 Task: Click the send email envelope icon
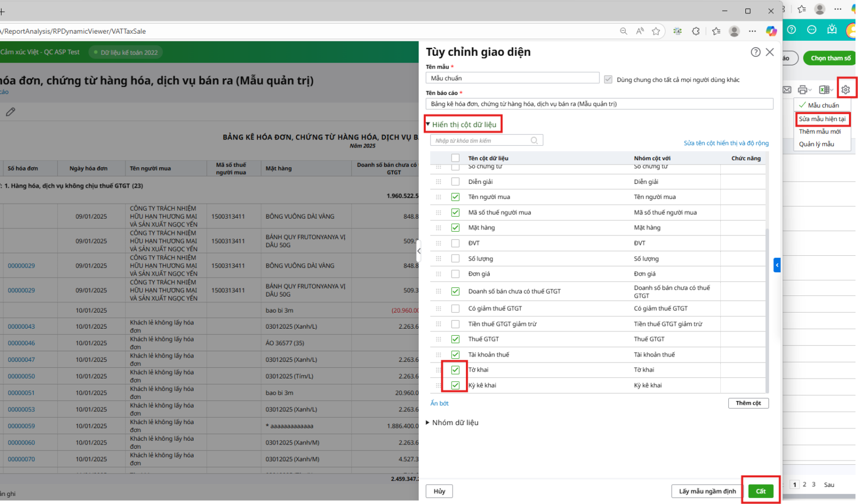[787, 90]
